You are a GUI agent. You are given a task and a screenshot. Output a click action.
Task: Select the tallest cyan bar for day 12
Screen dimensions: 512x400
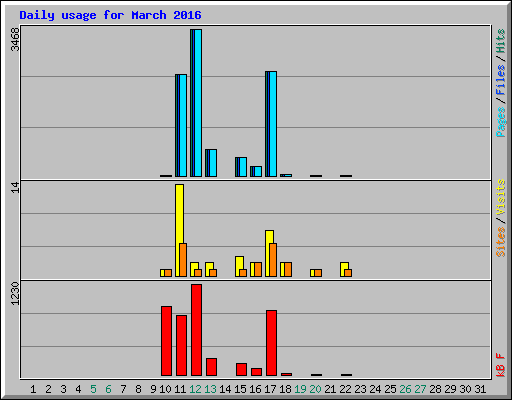pyautogui.click(x=198, y=103)
